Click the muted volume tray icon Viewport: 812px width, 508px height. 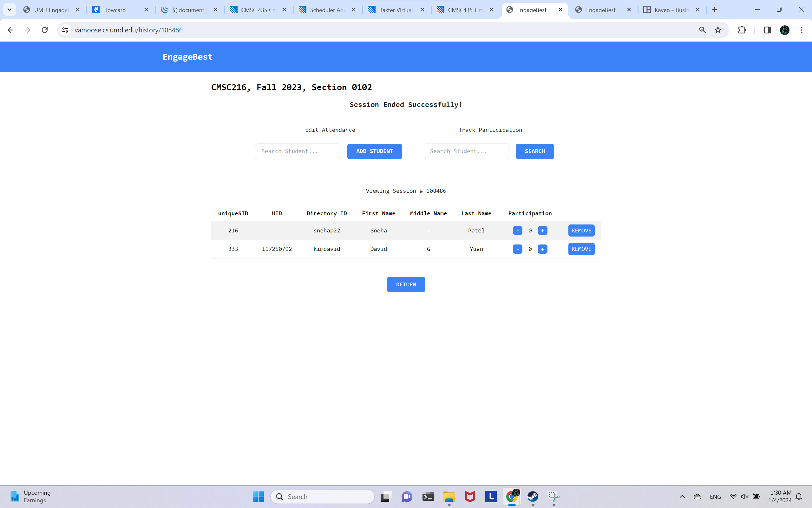pos(745,497)
